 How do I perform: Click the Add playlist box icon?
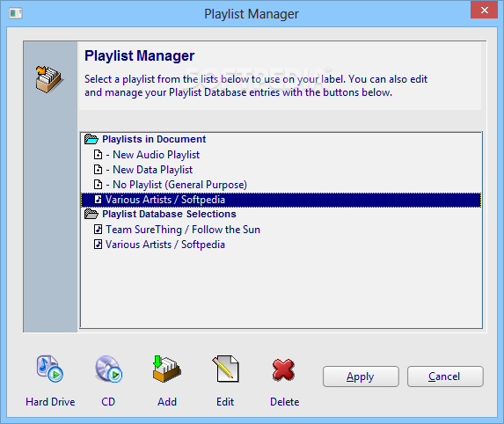pos(167,369)
